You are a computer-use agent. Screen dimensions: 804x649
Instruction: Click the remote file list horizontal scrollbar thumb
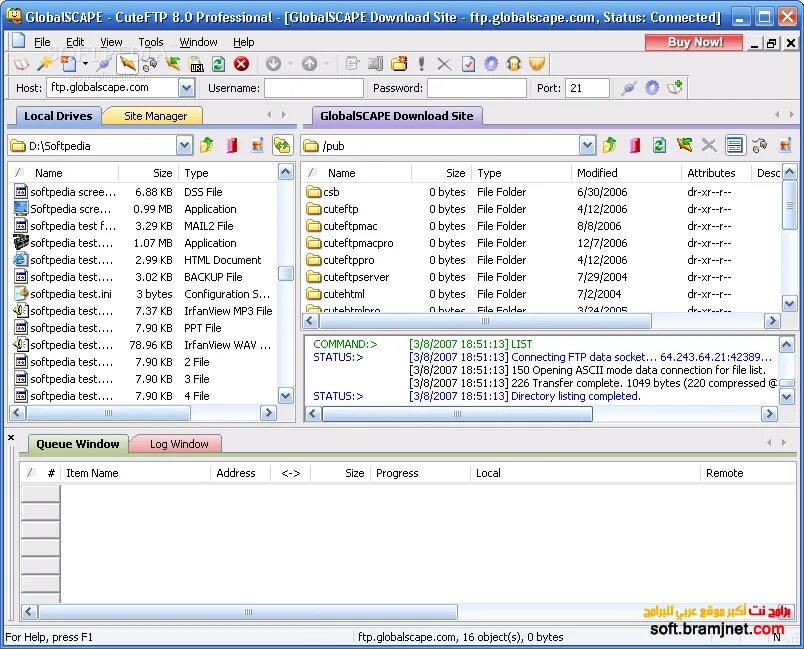[485, 321]
